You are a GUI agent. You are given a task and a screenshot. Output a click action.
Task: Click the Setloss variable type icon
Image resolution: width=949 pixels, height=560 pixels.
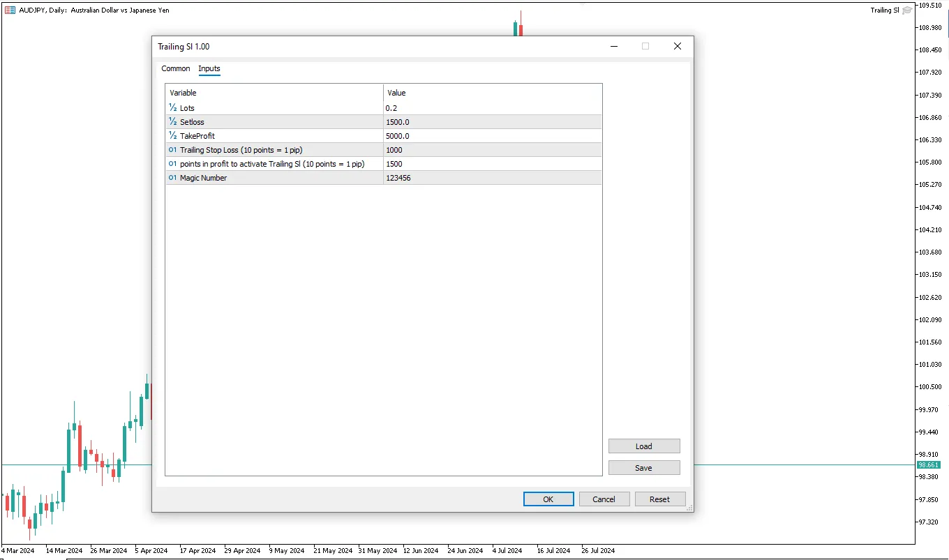[x=172, y=122]
